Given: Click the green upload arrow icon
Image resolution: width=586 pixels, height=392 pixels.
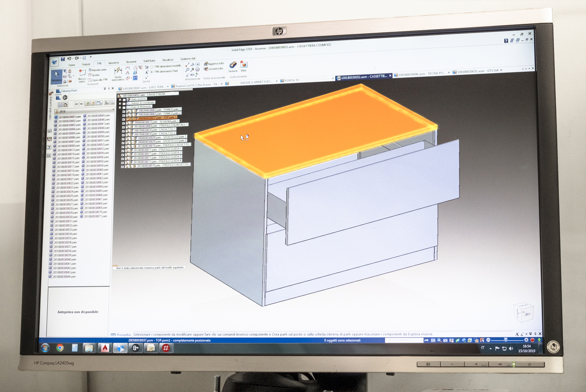Looking at the screenshot, I should coord(539,340).
